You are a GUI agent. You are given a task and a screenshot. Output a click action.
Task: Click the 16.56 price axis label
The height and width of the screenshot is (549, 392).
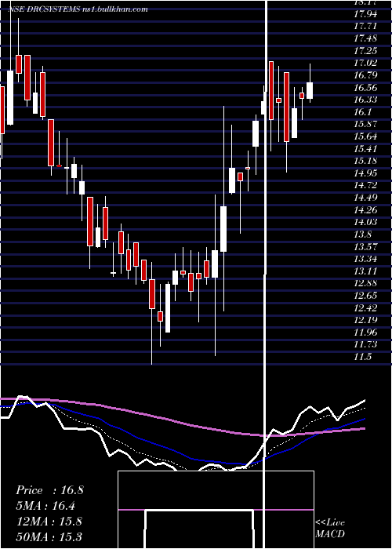pos(365,88)
